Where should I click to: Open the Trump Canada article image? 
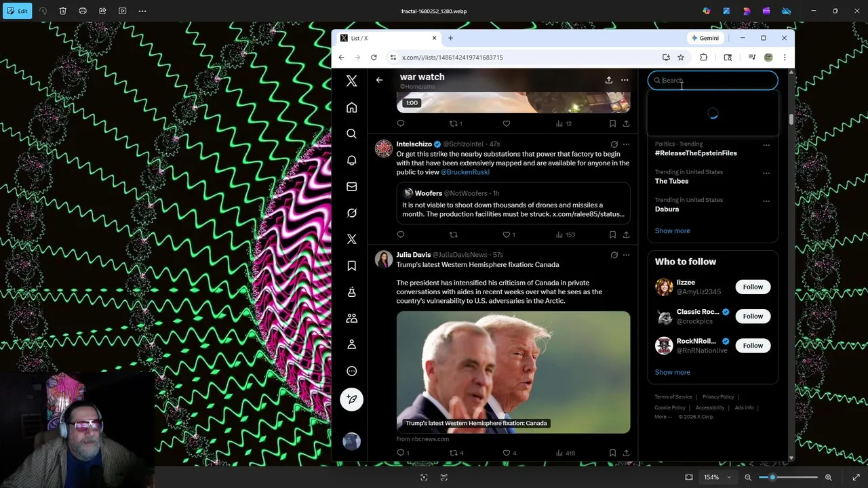513,372
